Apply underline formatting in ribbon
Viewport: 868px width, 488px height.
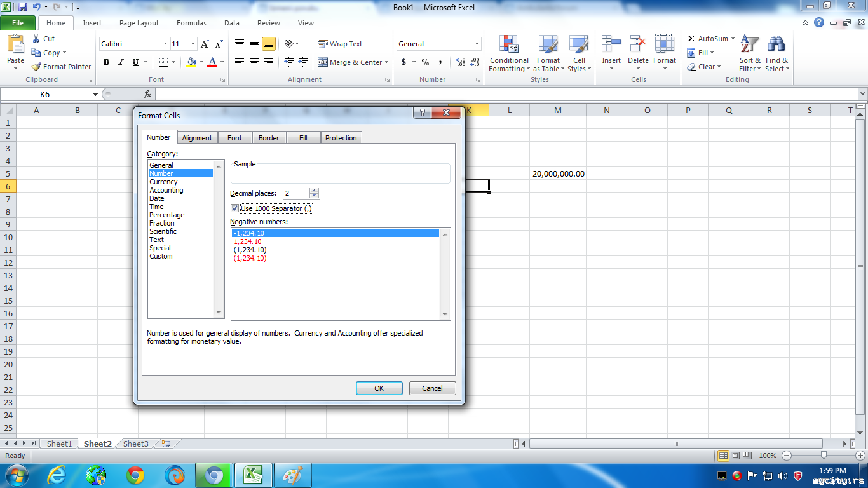tap(135, 62)
